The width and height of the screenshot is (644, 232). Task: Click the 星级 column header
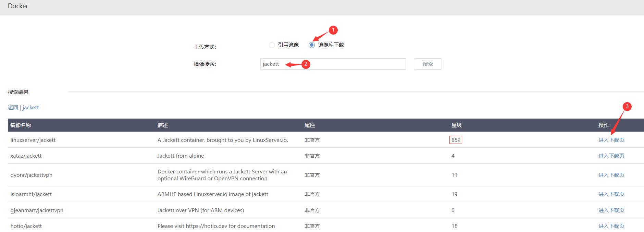point(457,125)
